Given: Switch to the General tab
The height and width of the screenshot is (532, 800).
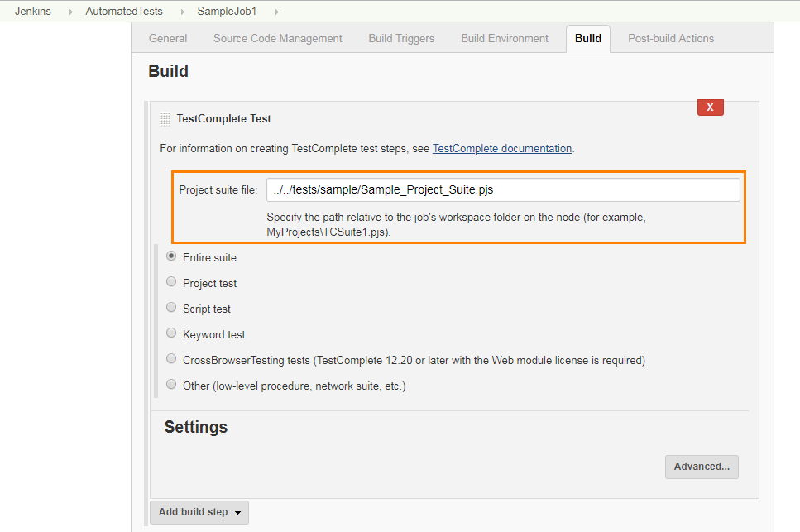Looking at the screenshot, I should pyautogui.click(x=168, y=38).
